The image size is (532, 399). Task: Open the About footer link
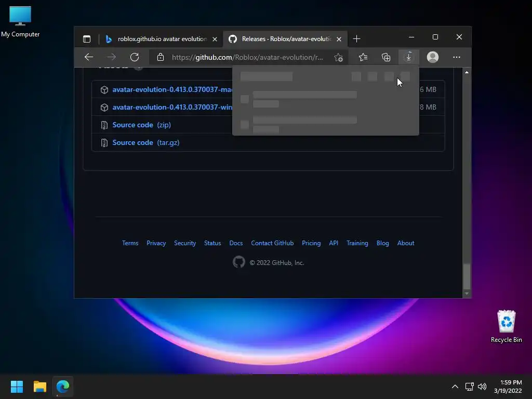pyautogui.click(x=406, y=243)
